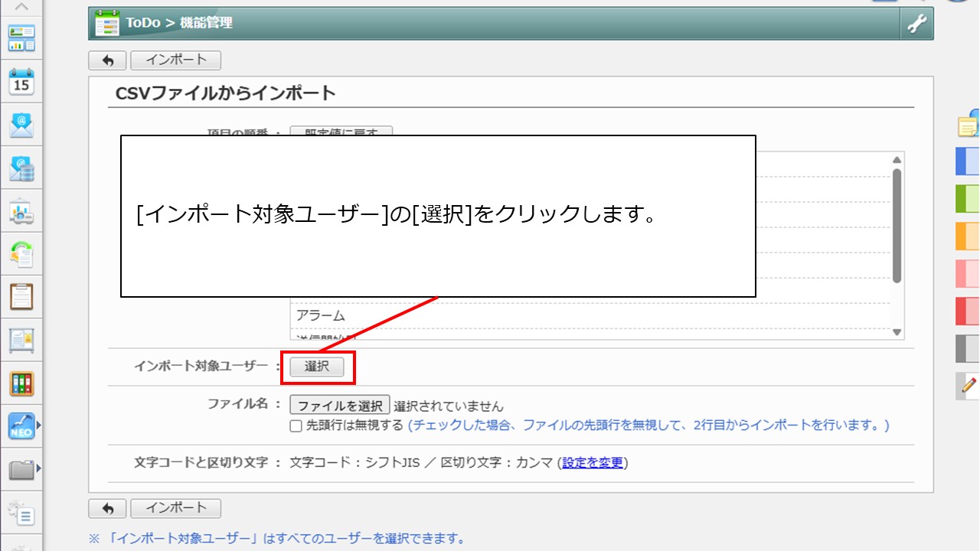The image size is (980, 551).
Task: Click the ファイルを選択 file button
Action: click(340, 406)
